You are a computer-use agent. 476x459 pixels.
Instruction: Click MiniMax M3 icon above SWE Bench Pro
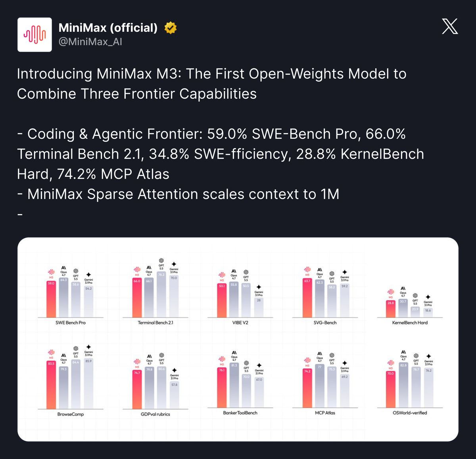point(51,272)
